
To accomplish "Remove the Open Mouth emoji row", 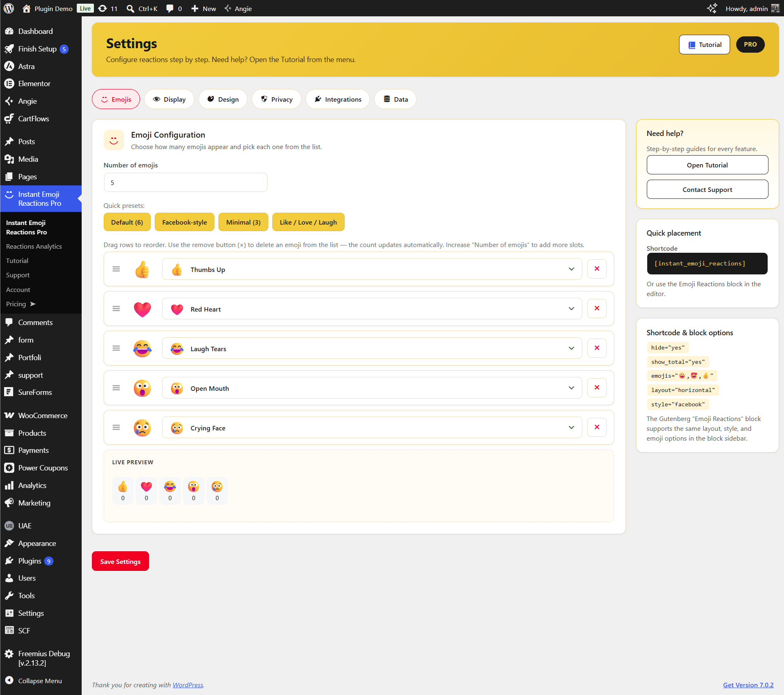I will tap(597, 388).
